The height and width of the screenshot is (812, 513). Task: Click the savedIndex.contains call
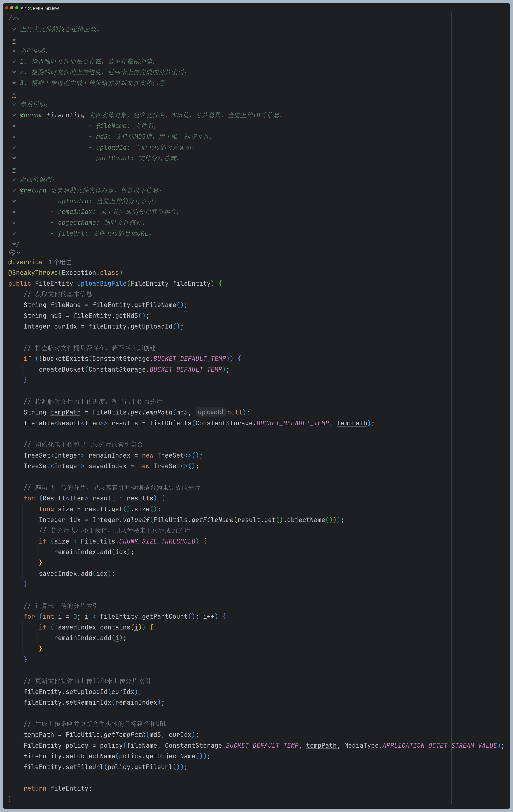pos(94,627)
